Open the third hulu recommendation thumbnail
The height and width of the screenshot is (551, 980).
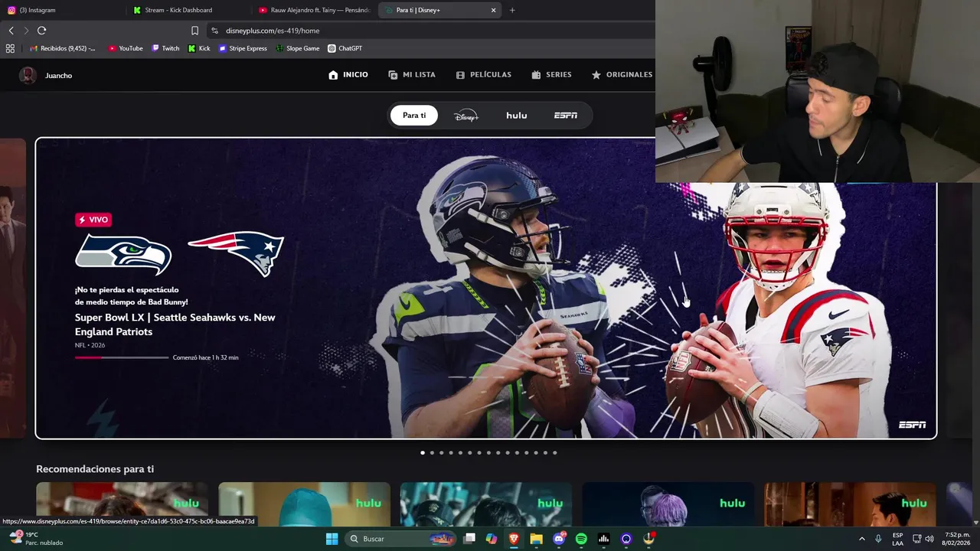tap(486, 504)
